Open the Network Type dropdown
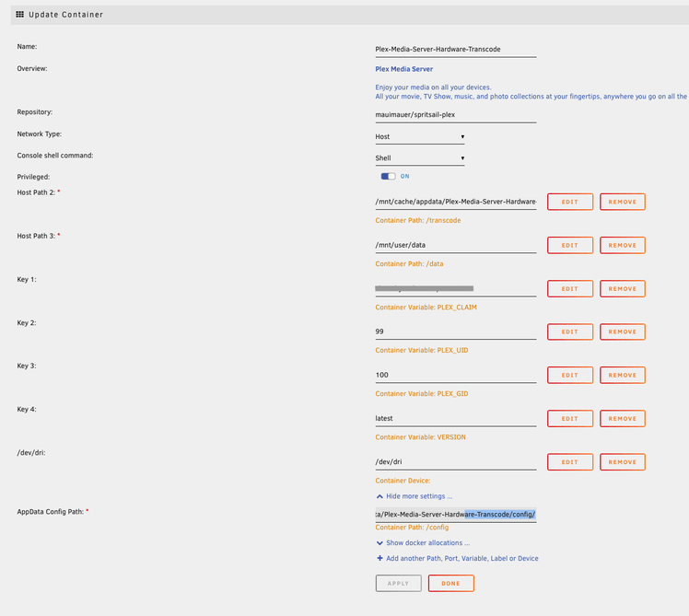The image size is (689, 616). click(x=420, y=137)
